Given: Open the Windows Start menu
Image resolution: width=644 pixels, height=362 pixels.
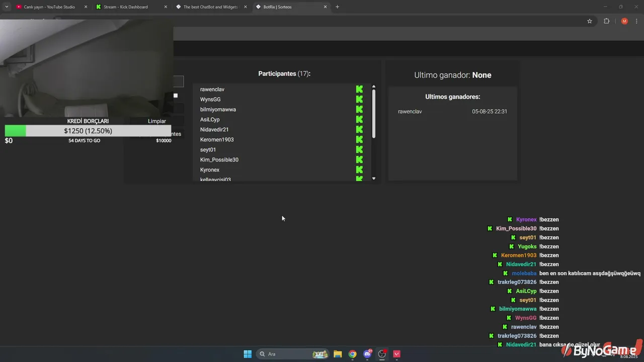Looking at the screenshot, I should point(248,354).
